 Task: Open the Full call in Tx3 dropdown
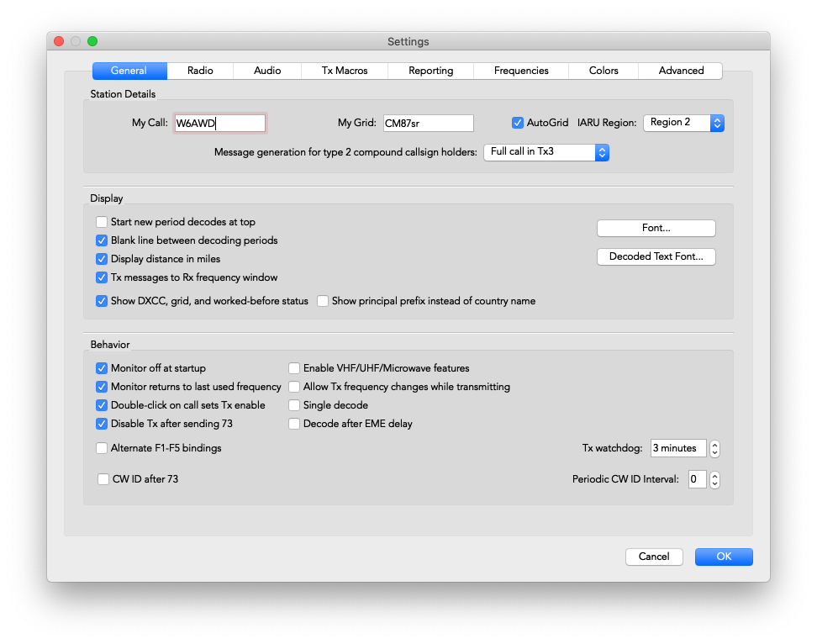point(546,152)
